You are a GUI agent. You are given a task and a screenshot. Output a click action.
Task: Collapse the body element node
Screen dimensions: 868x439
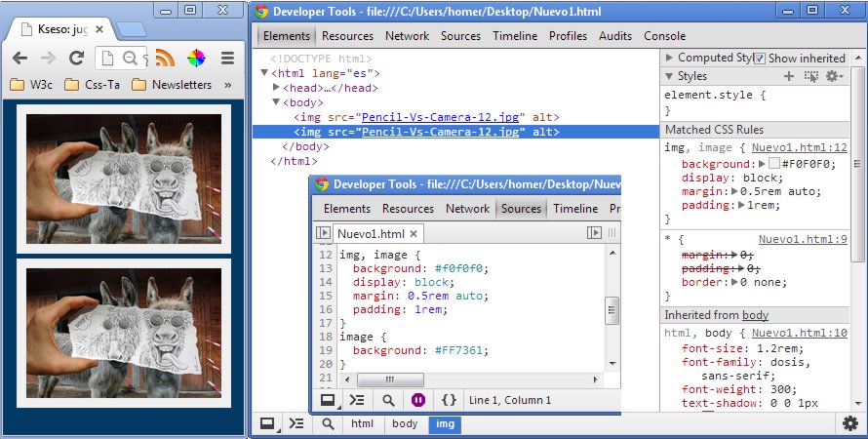pos(276,102)
